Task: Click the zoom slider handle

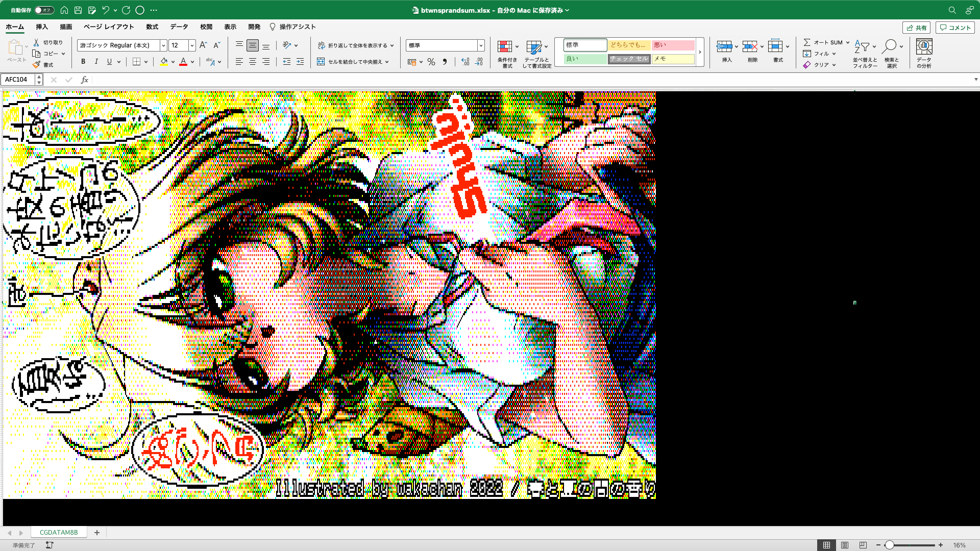Action: [x=889, y=545]
